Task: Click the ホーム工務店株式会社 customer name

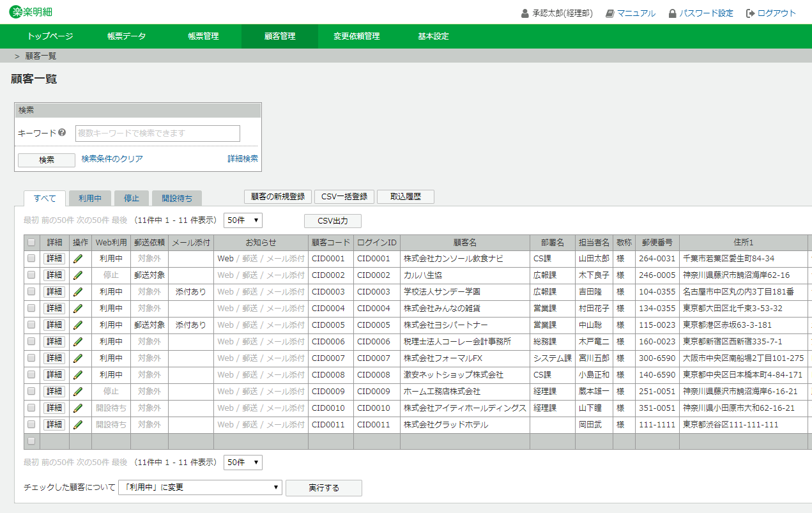Action: (x=441, y=392)
